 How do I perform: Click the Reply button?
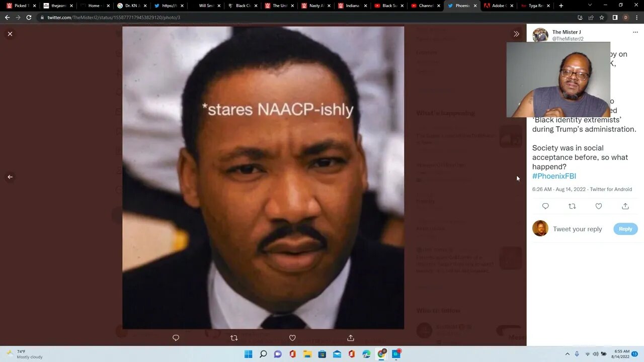pos(625,229)
